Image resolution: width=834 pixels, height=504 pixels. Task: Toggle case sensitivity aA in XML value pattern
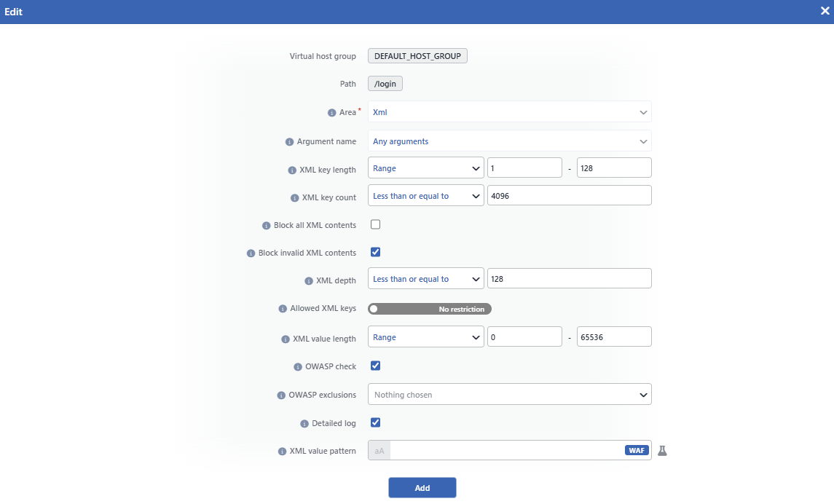(379, 450)
